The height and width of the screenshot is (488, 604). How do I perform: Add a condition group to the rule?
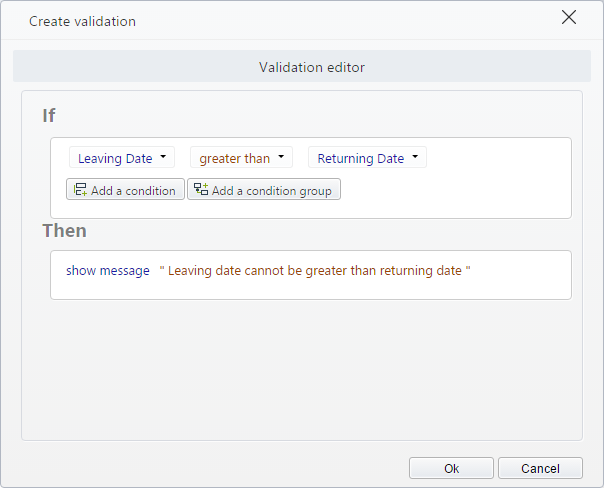click(x=264, y=189)
